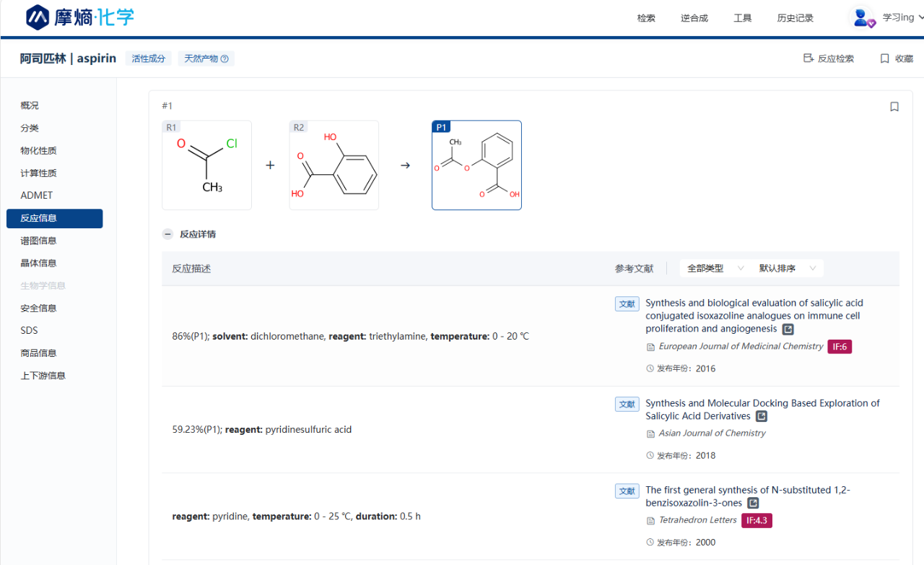Expand the 学习ing user menu
Image resolution: width=924 pixels, height=565 pixels.
pyautogui.click(x=902, y=17)
